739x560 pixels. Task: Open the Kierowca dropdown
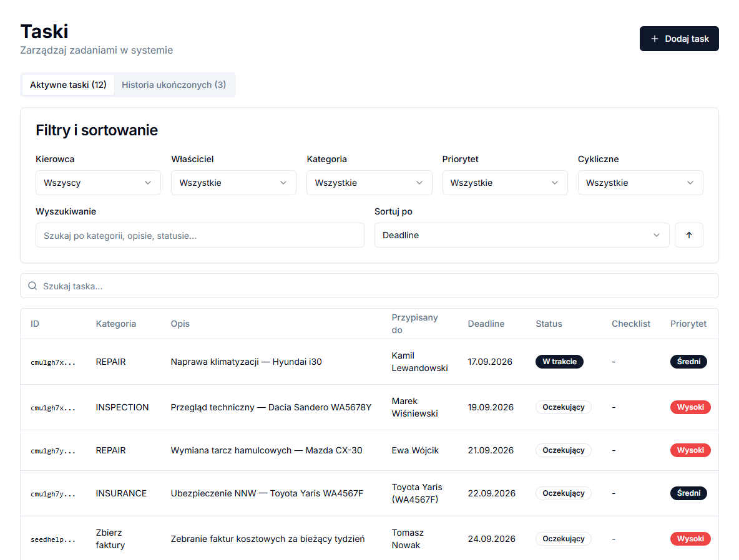pyautogui.click(x=98, y=183)
